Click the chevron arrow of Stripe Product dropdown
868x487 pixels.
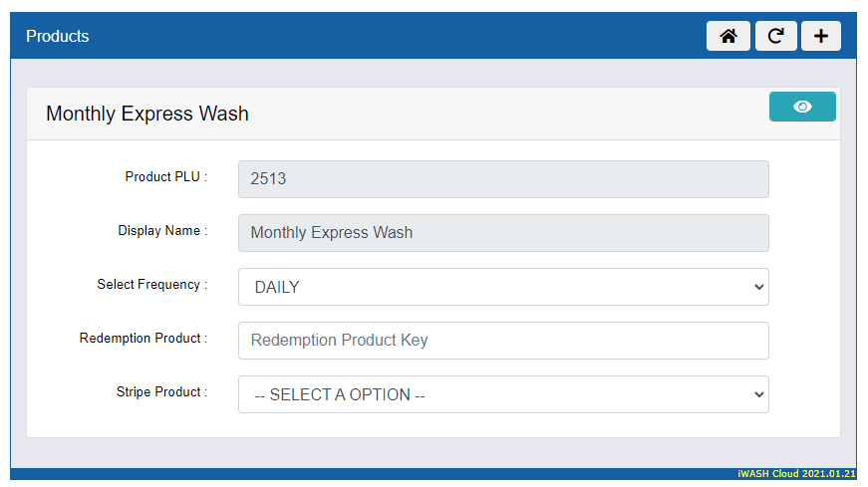pos(758,394)
